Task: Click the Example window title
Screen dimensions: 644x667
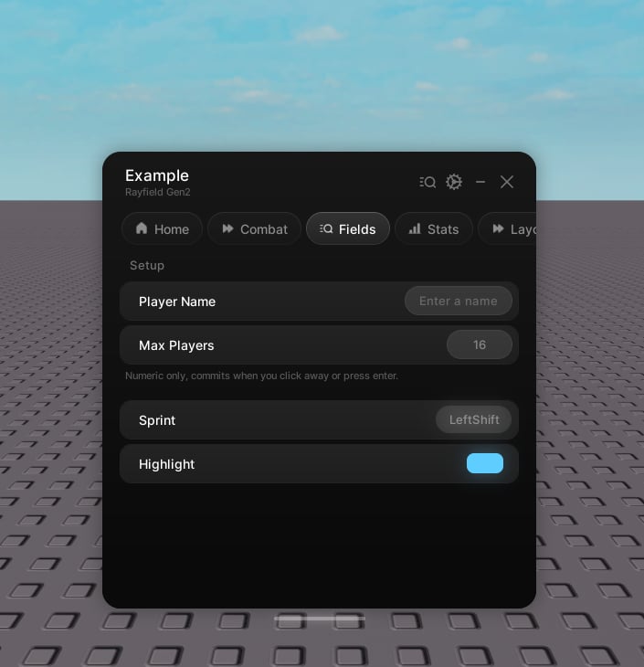Action: click(x=157, y=175)
